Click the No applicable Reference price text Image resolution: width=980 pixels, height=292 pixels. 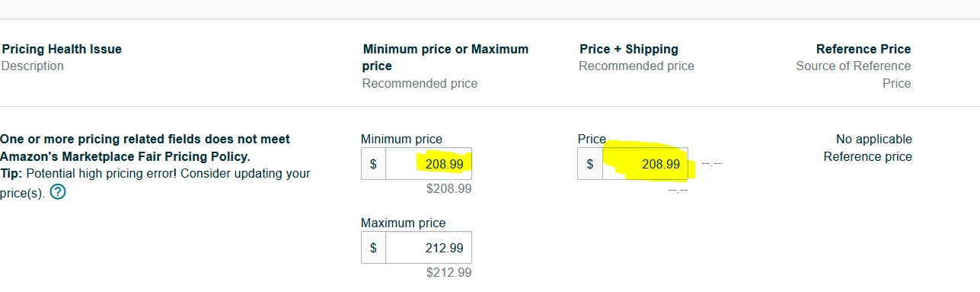coord(868,148)
